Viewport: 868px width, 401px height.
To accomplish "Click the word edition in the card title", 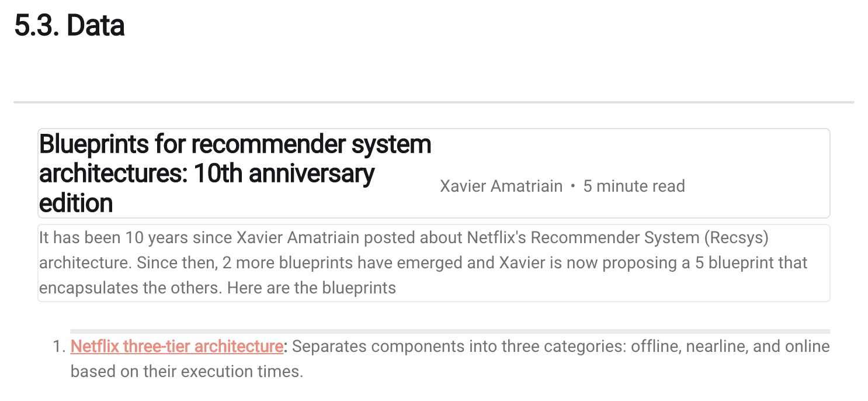I will [76, 203].
